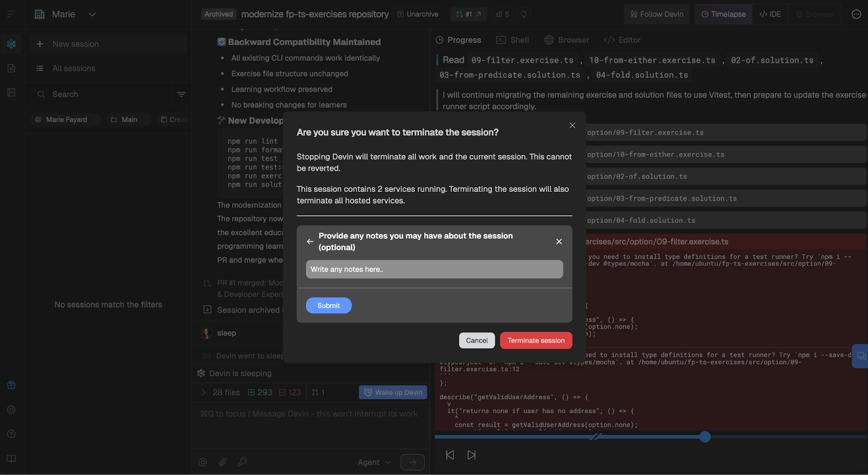Image resolution: width=868 pixels, height=475 pixels.
Task: Open file option/10-from-either.exercise.ts row
Action: (726, 155)
